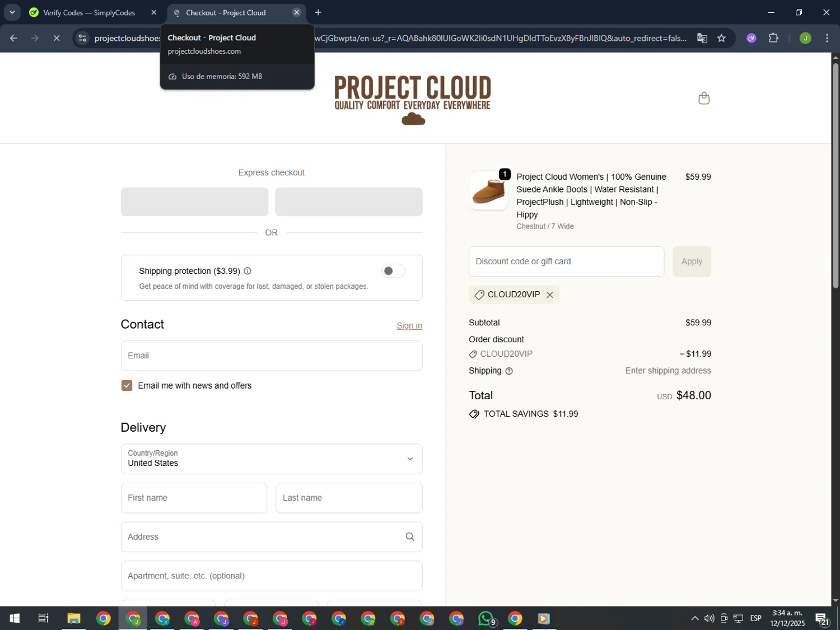The image size is (840, 630).
Task: Open the tab search dropdown arrow
Action: click(12, 12)
